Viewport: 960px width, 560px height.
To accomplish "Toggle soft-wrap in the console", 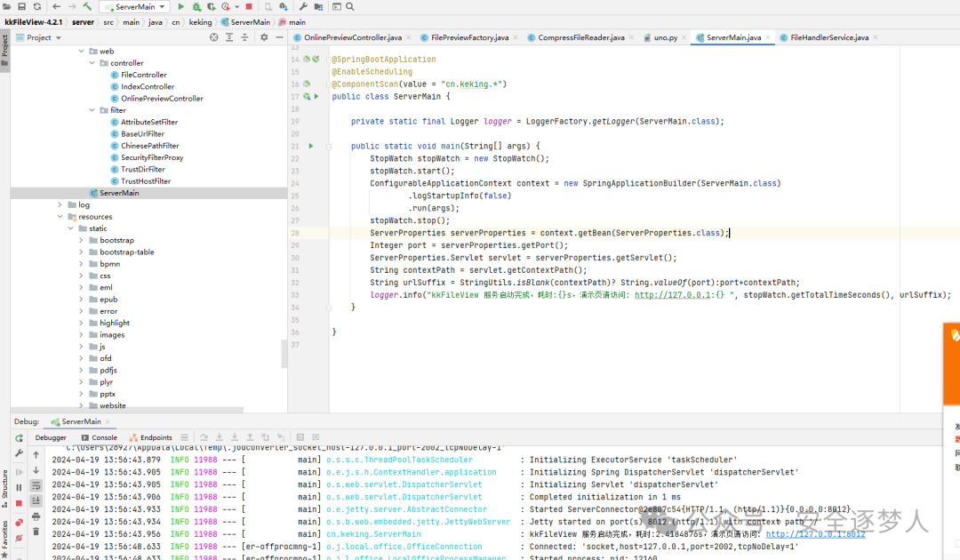I will 36,485.
